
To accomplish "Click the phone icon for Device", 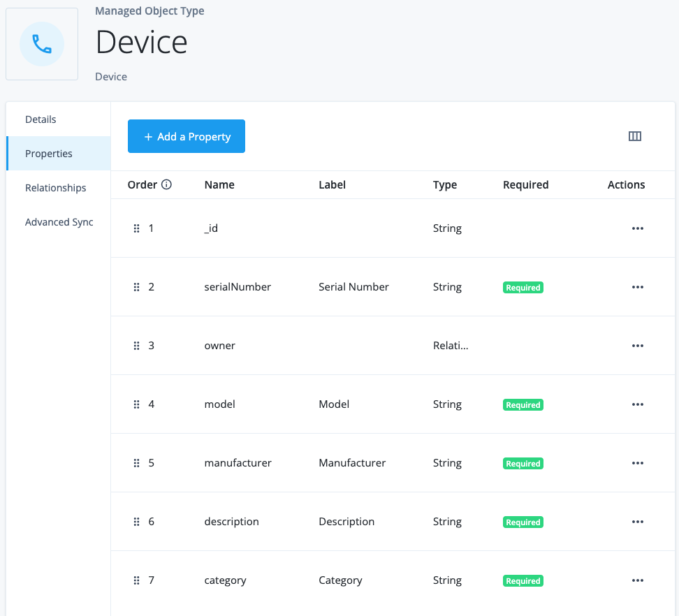I will [x=42, y=44].
